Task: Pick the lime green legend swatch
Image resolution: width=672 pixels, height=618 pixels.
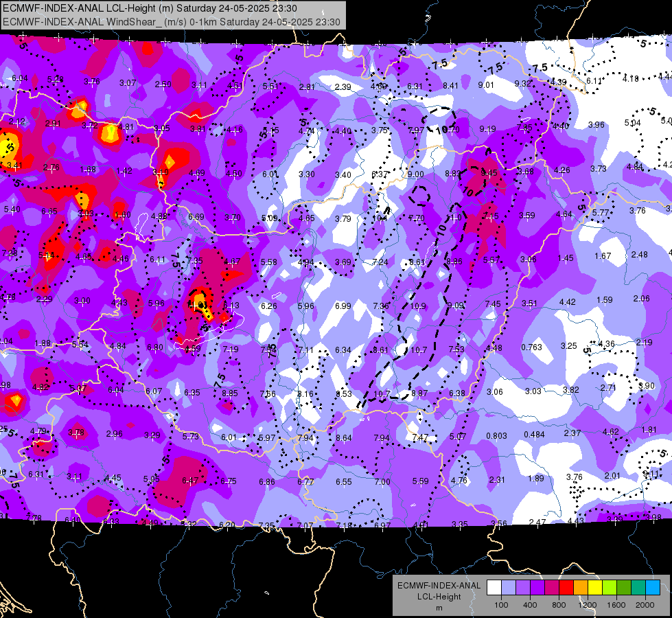Action: pyautogui.click(x=610, y=587)
